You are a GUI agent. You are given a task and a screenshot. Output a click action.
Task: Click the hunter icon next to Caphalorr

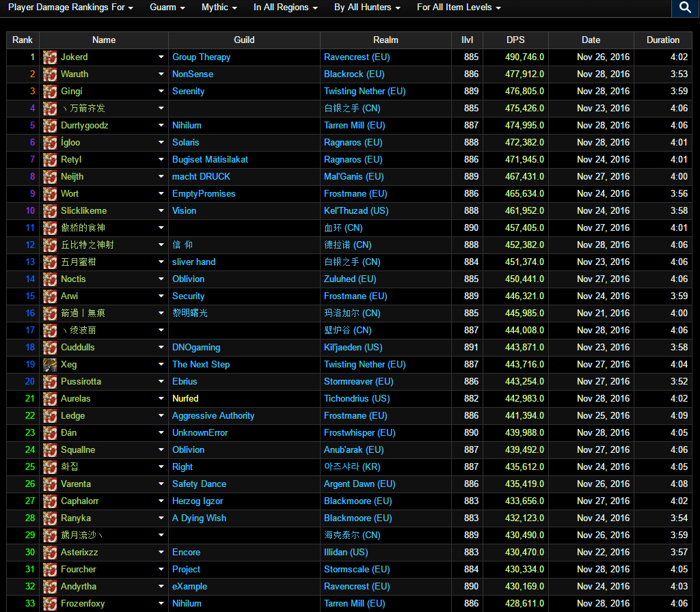[x=49, y=501]
